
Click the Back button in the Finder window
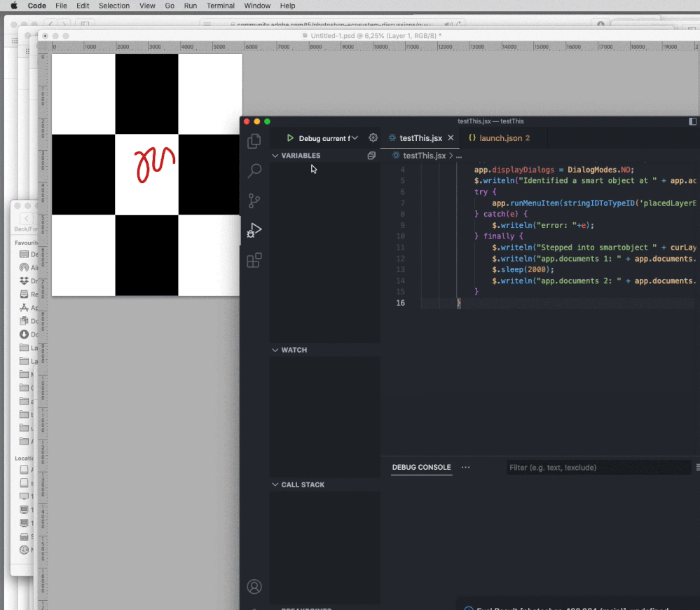(25, 219)
